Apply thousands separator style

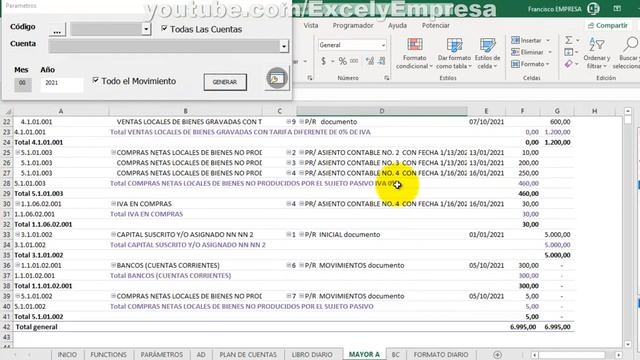[354, 61]
